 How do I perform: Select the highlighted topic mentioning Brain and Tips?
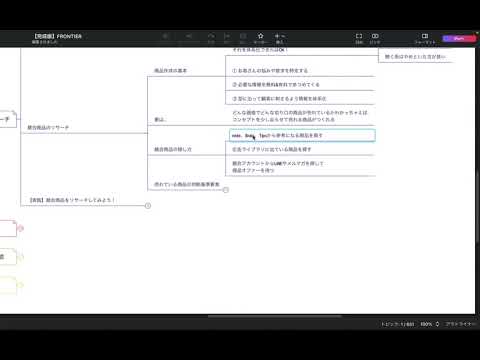pyautogui.click(x=302, y=135)
